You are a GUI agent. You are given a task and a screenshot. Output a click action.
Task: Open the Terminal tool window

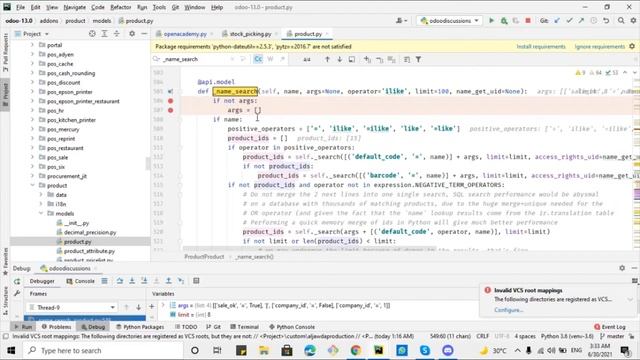click(x=244, y=327)
